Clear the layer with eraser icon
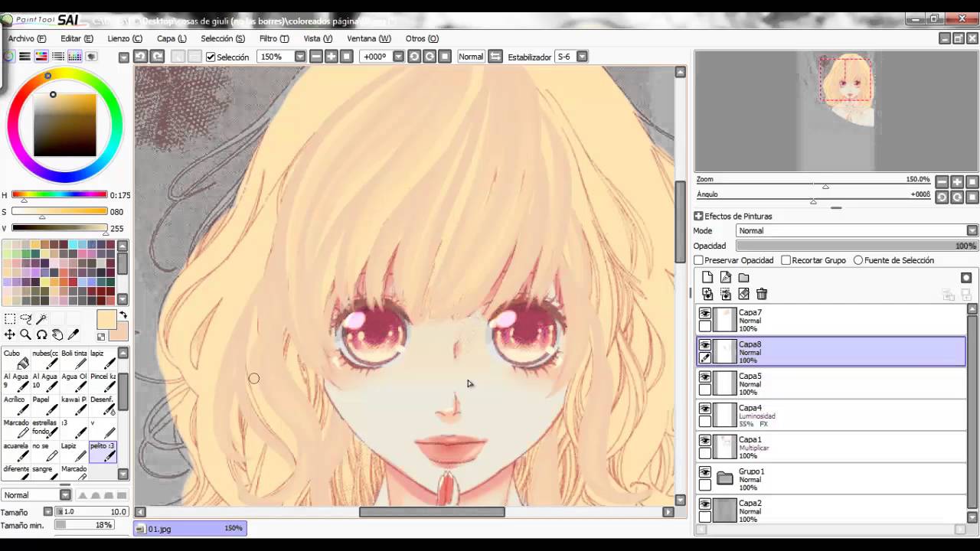 [744, 294]
